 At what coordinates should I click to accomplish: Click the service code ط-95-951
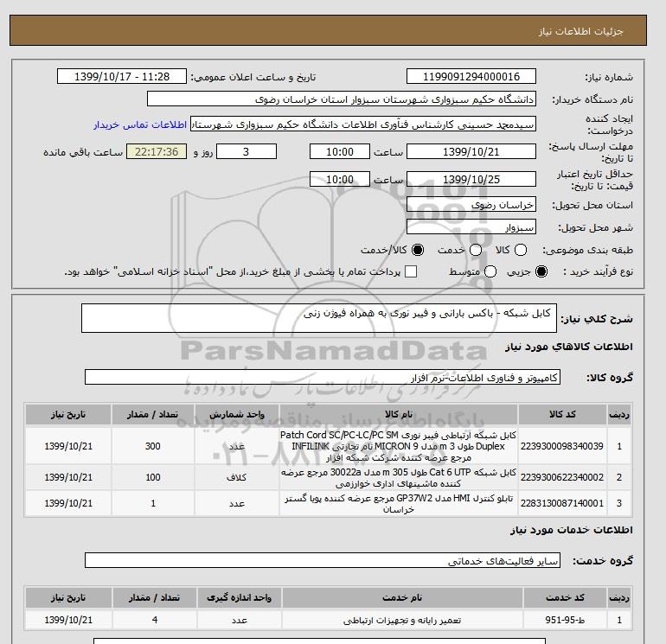coord(565,620)
